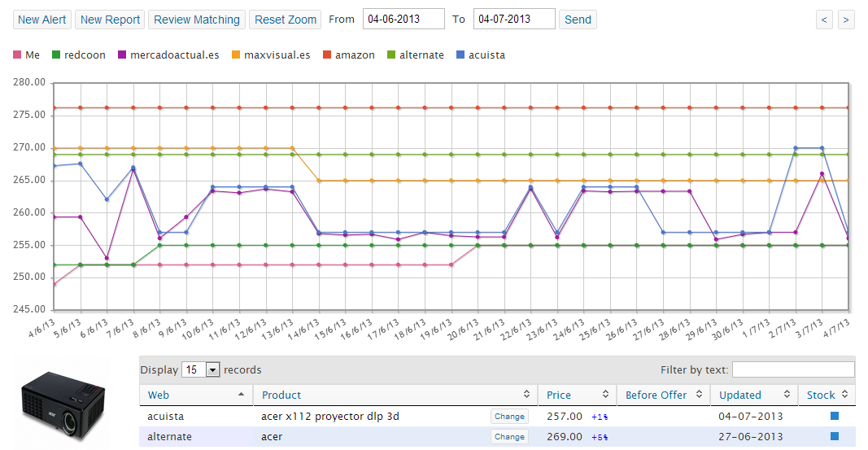Image resolution: width=868 pixels, height=450 pixels.
Task: Focus the Filter by text field
Action: [x=793, y=369]
